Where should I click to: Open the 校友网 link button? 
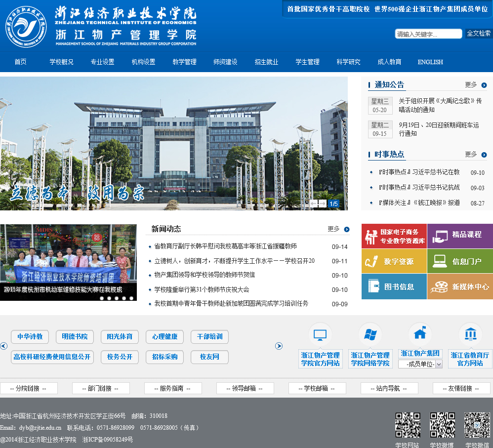[x=210, y=357]
